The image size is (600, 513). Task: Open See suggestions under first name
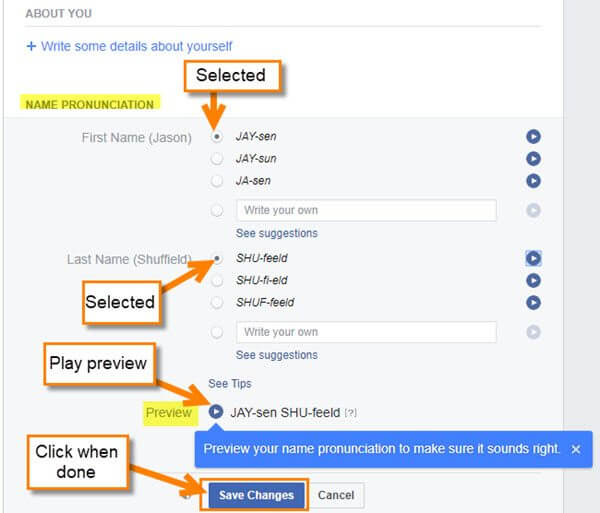tap(277, 233)
